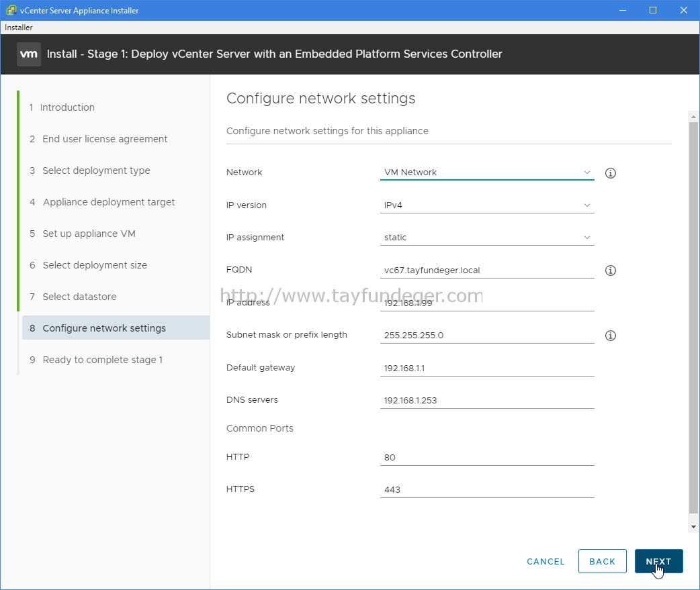Select step 8 Configure network settings
The height and width of the screenshot is (590, 700).
pyautogui.click(x=116, y=328)
